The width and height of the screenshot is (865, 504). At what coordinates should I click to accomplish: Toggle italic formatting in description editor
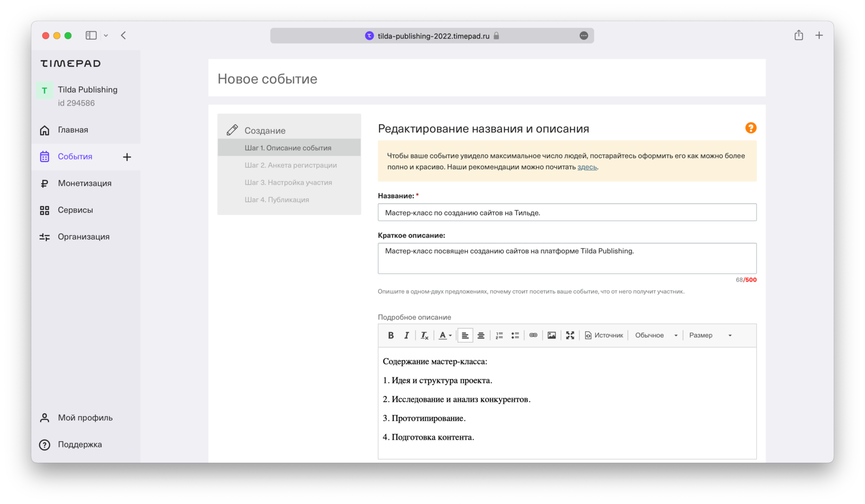click(406, 335)
